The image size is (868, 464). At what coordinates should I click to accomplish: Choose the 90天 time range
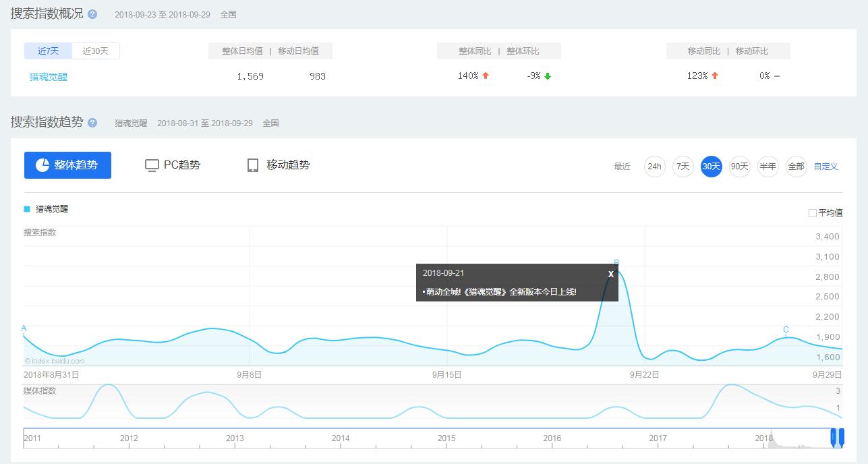tap(740, 167)
